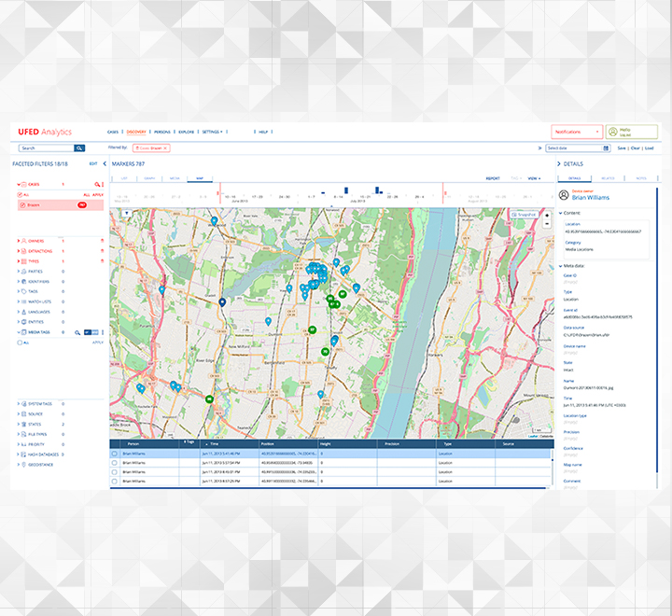Open the calendar date picker icon

pos(606,147)
